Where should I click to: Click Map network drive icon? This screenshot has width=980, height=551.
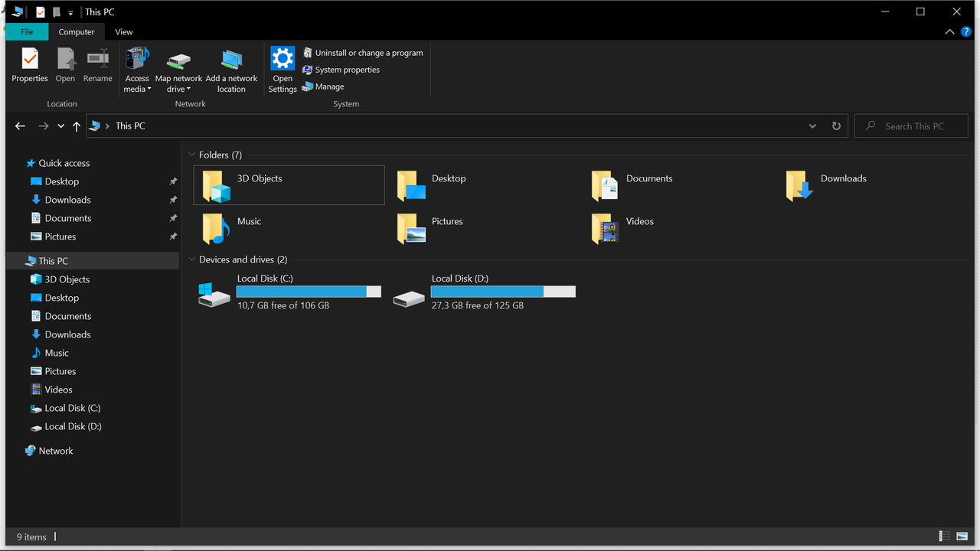(x=178, y=60)
